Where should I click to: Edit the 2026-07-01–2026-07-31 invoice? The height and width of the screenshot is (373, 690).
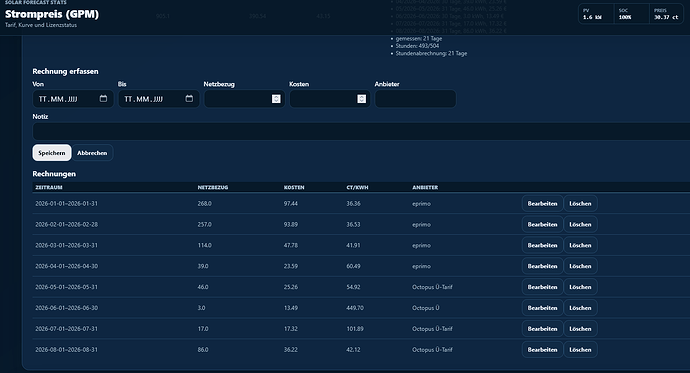542,329
